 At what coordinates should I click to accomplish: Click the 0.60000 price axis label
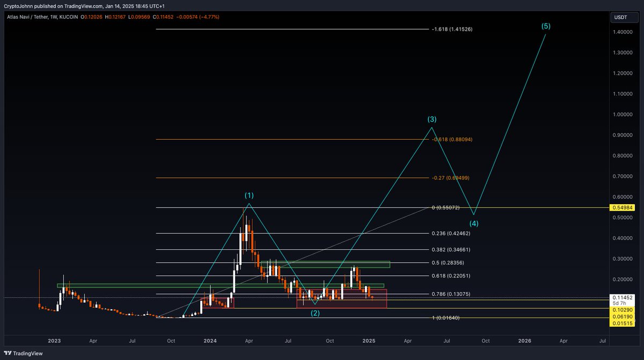point(623,197)
